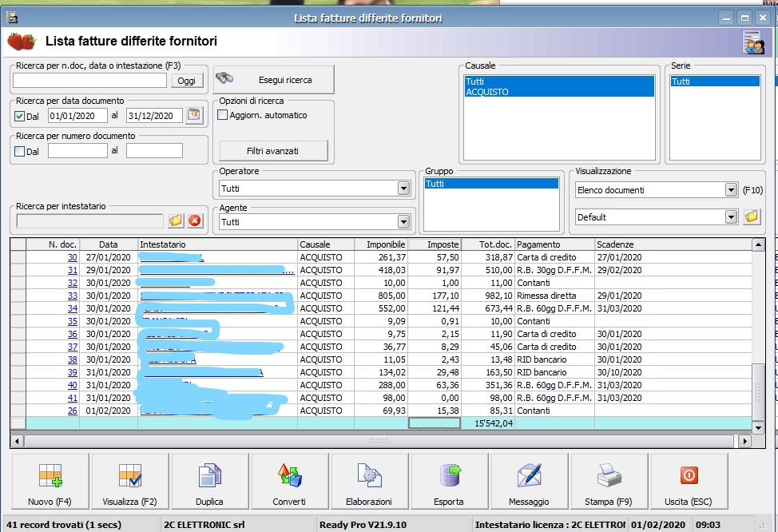
Task: Open the Default layout dropdown
Action: (x=730, y=216)
